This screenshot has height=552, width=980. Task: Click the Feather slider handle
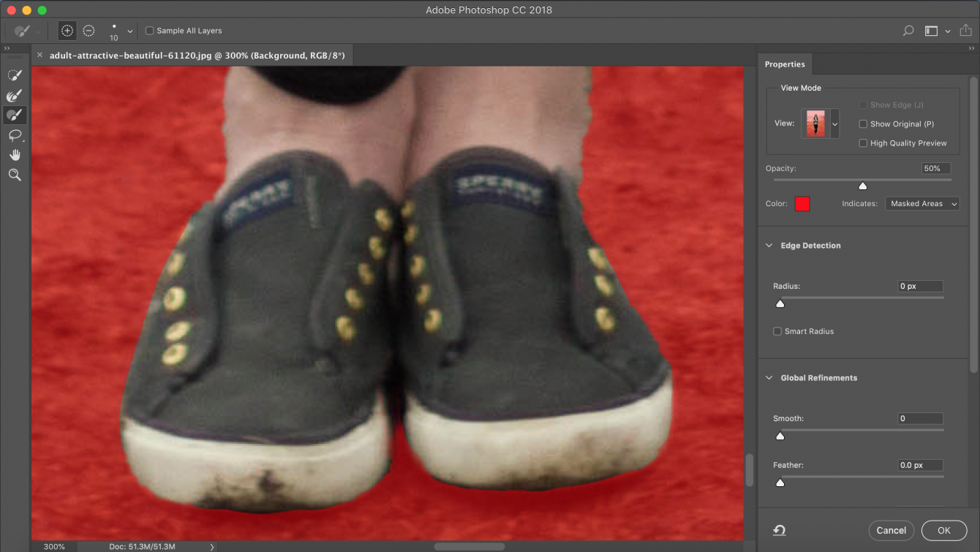780,483
